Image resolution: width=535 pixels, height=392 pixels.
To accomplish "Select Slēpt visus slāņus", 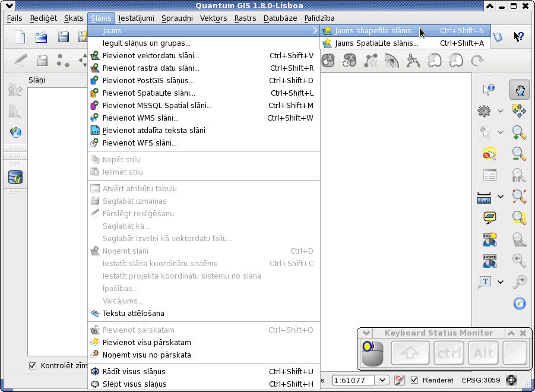I will (204, 384).
